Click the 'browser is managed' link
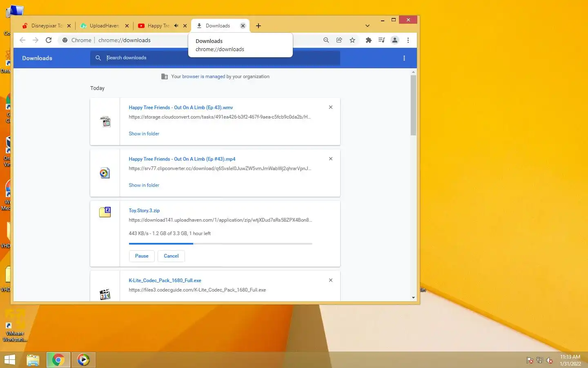588x368 pixels. click(204, 76)
